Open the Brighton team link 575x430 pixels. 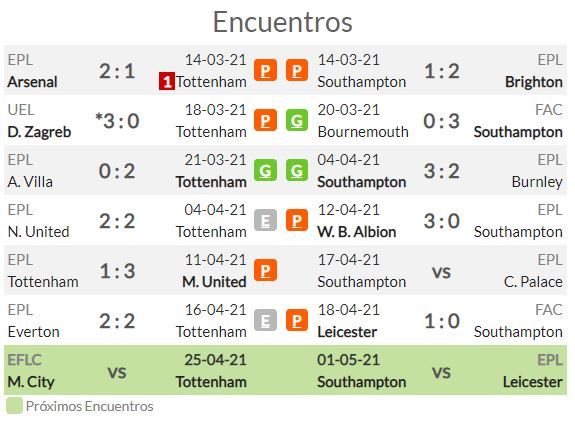pyautogui.click(x=534, y=82)
